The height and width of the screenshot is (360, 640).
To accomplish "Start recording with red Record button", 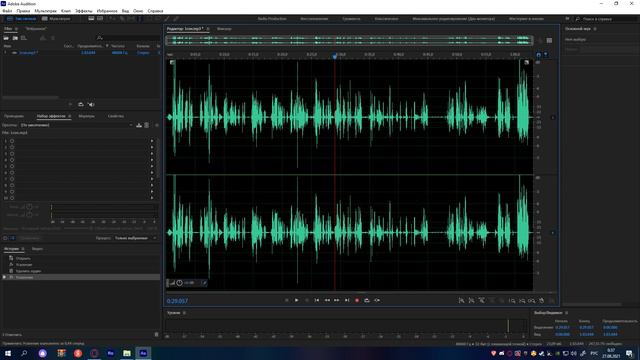I will (x=357, y=300).
